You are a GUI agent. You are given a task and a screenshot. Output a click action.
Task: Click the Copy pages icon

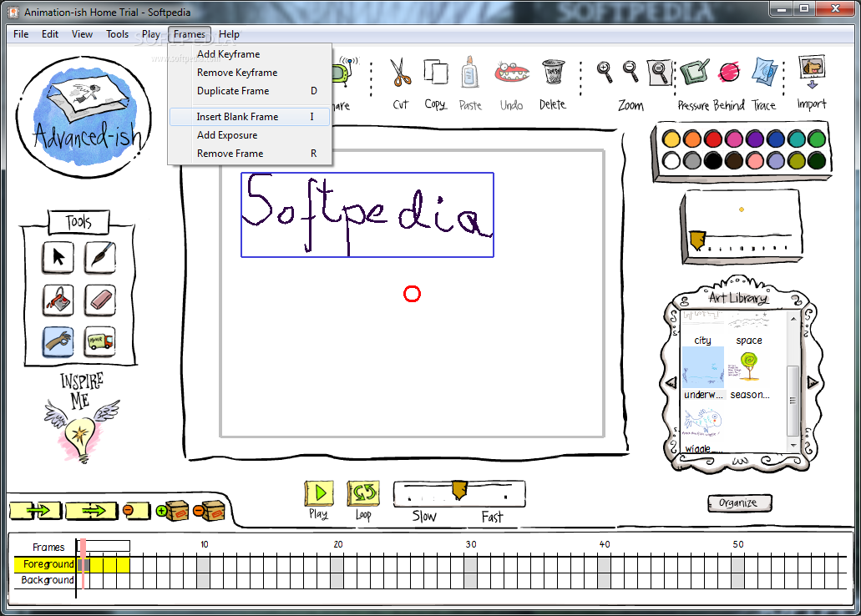[435, 72]
